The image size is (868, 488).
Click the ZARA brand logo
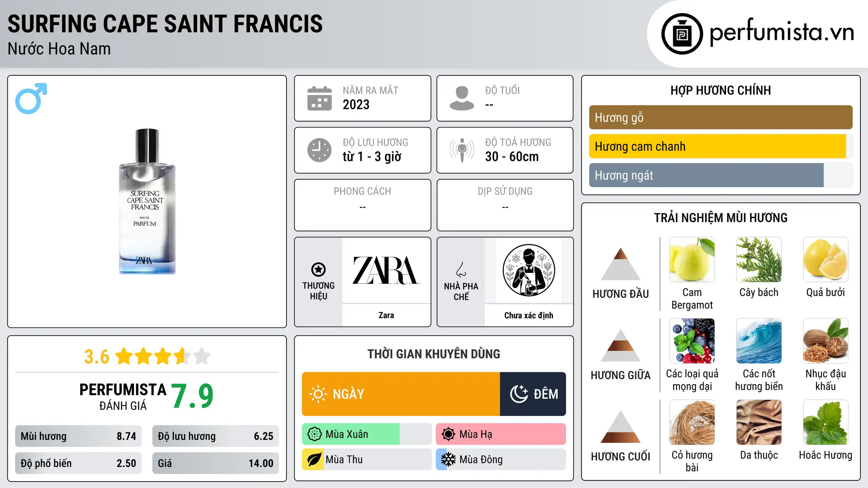tap(386, 270)
